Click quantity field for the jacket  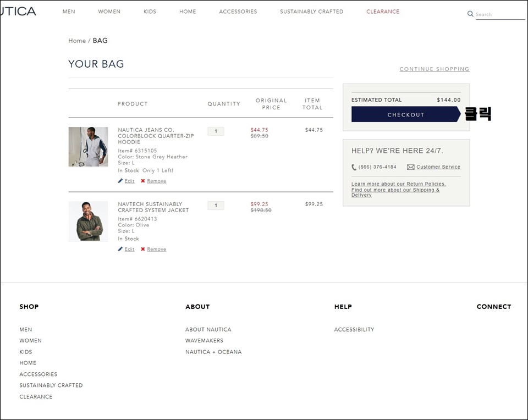point(216,205)
